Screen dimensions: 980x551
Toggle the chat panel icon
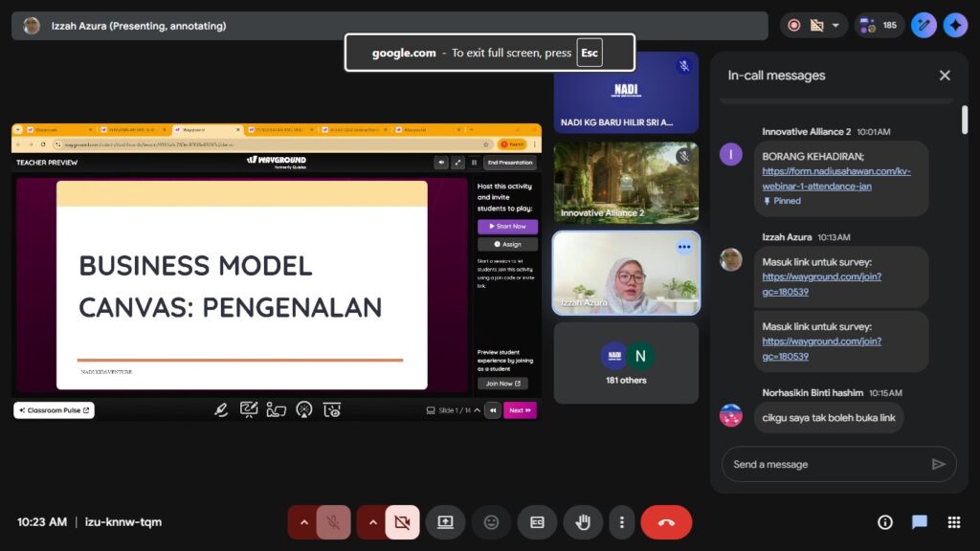tap(920, 522)
